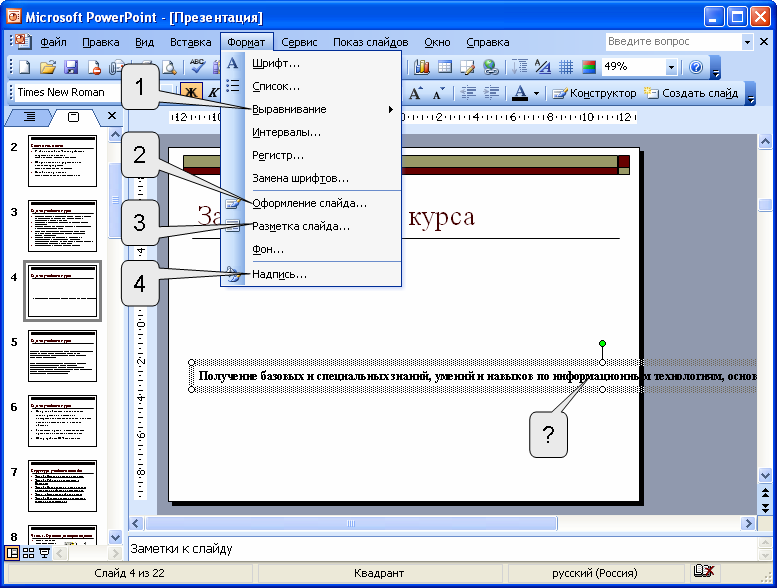This screenshot has width=777, height=588.
Task: Open the Сервис menu
Action: pos(299,43)
